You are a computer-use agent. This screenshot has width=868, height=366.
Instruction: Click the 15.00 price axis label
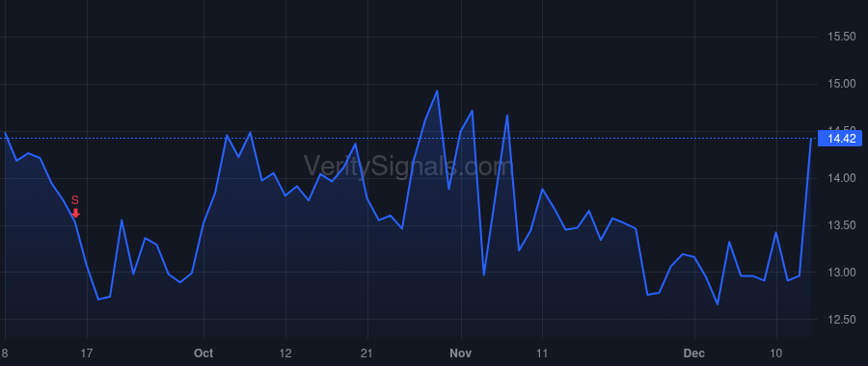841,84
